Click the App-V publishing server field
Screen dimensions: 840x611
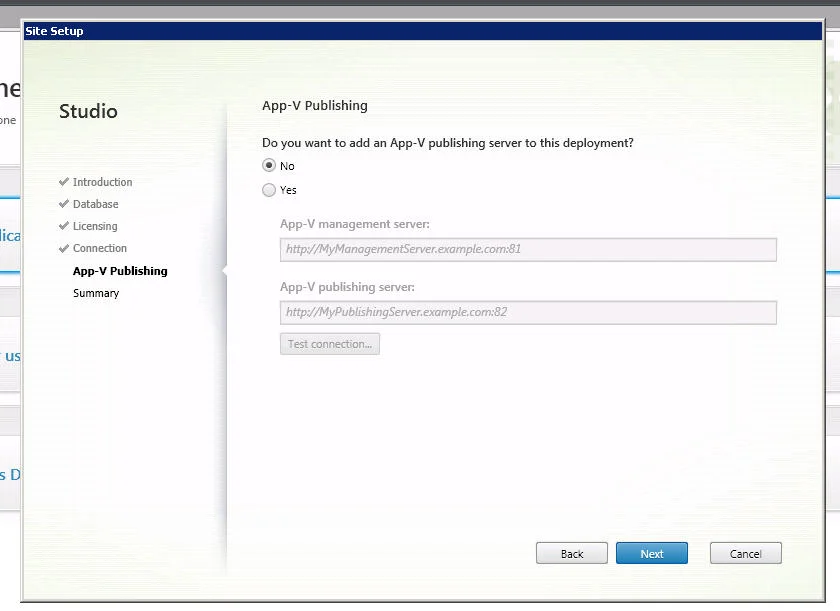528,312
